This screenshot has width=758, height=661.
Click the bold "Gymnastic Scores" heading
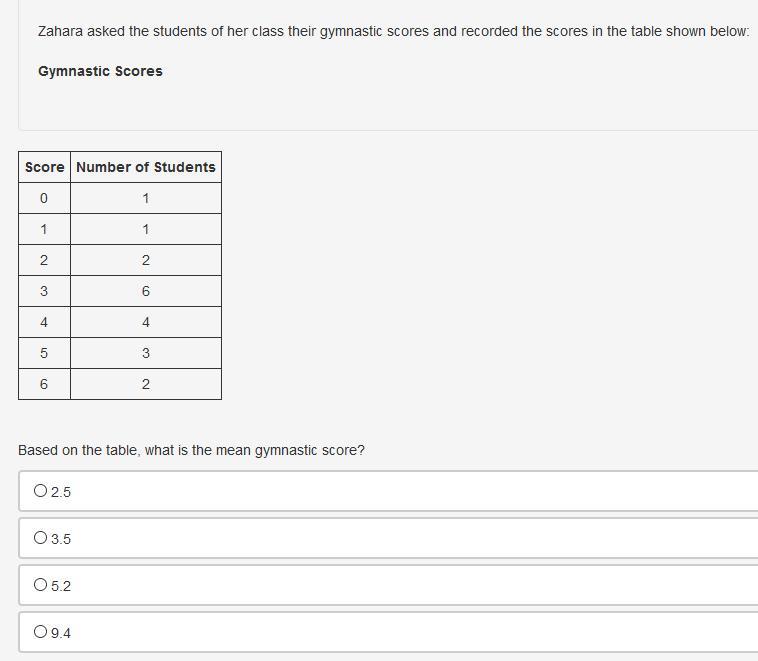pyautogui.click(x=100, y=71)
